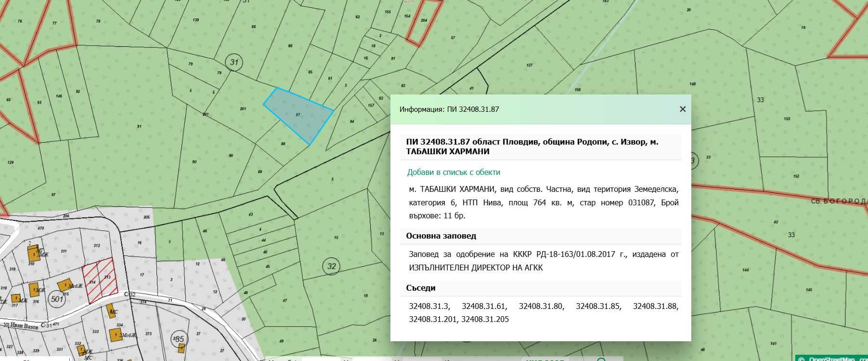Select parcel 129 on the map
The width and height of the screenshot is (868, 361).
point(11,162)
